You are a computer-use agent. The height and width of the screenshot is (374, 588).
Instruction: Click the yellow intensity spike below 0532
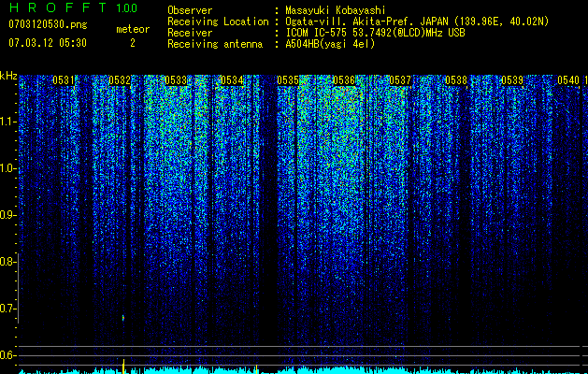(123, 366)
